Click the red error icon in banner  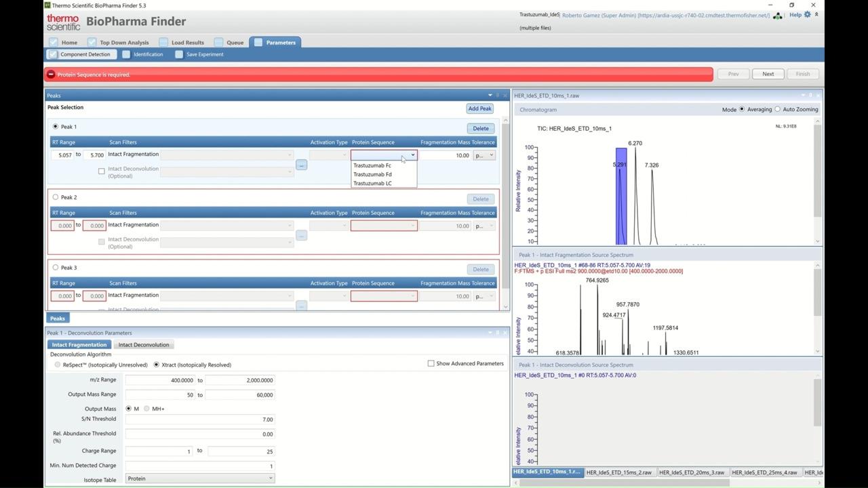point(51,75)
